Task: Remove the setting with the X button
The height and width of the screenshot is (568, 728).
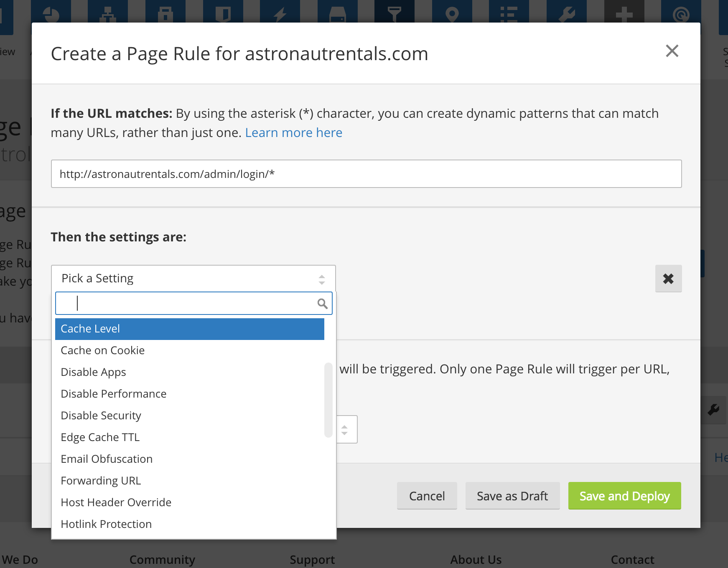Action: pyautogui.click(x=668, y=278)
